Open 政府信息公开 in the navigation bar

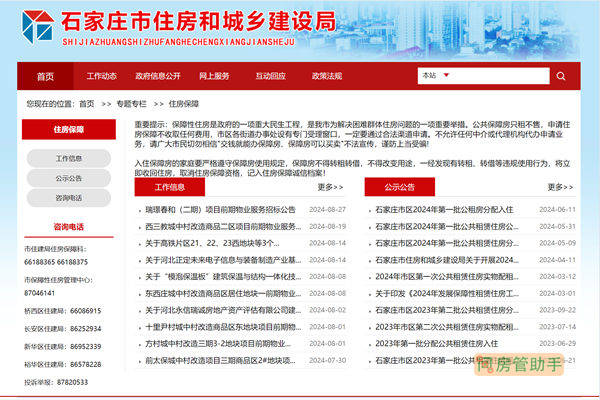(x=158, y=76)
